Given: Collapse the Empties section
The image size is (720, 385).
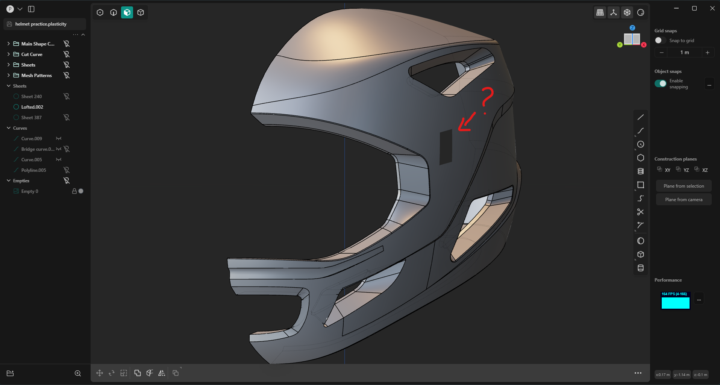Looking at the screenshot, I should point(8,181).
